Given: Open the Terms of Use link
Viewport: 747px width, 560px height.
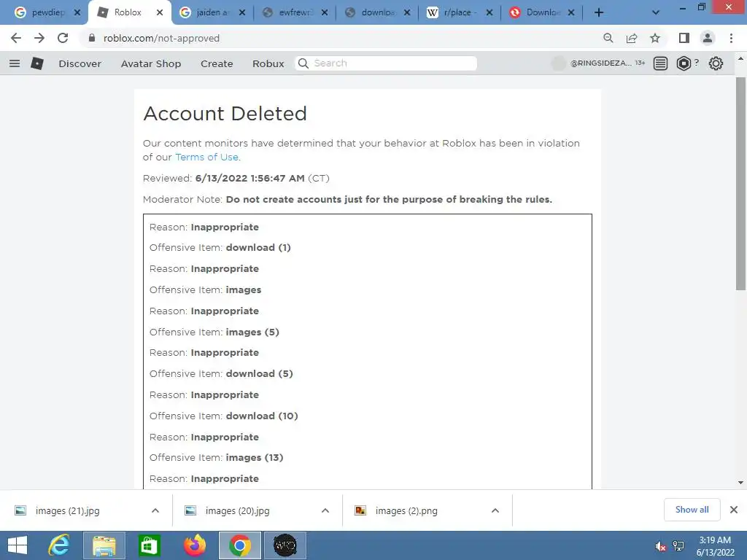Looking at the screenshot, I should tap(206, 157).
